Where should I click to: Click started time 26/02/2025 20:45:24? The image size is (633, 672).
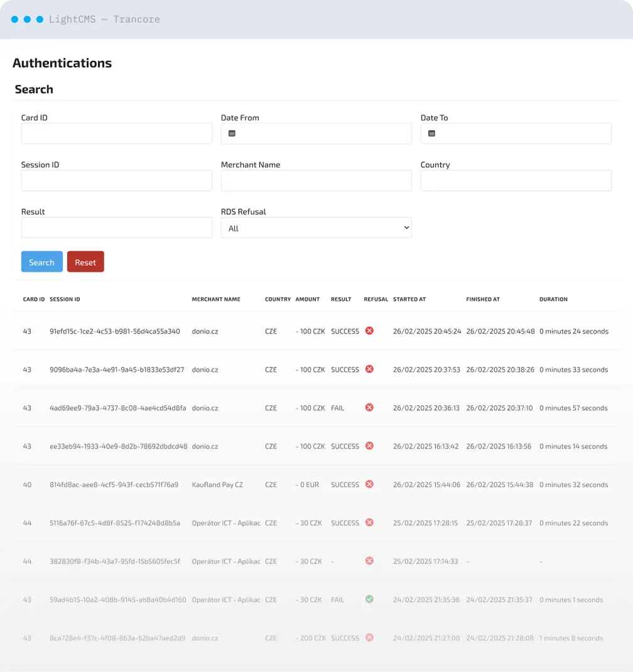coord(427,331)
